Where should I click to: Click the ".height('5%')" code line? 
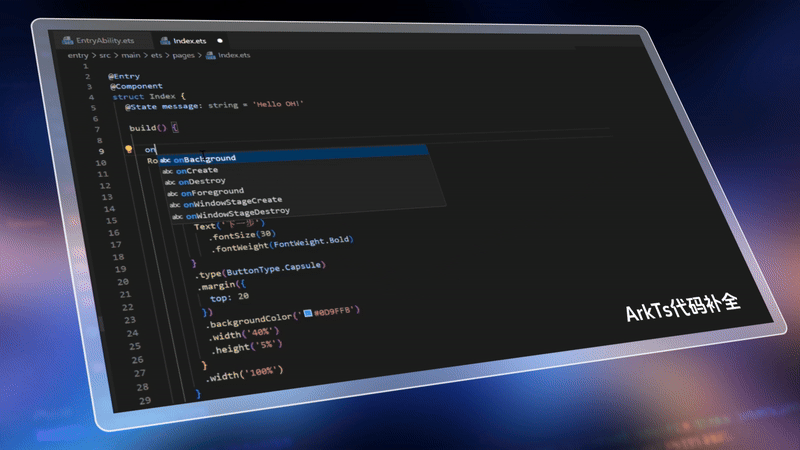[x=247, y=347]
